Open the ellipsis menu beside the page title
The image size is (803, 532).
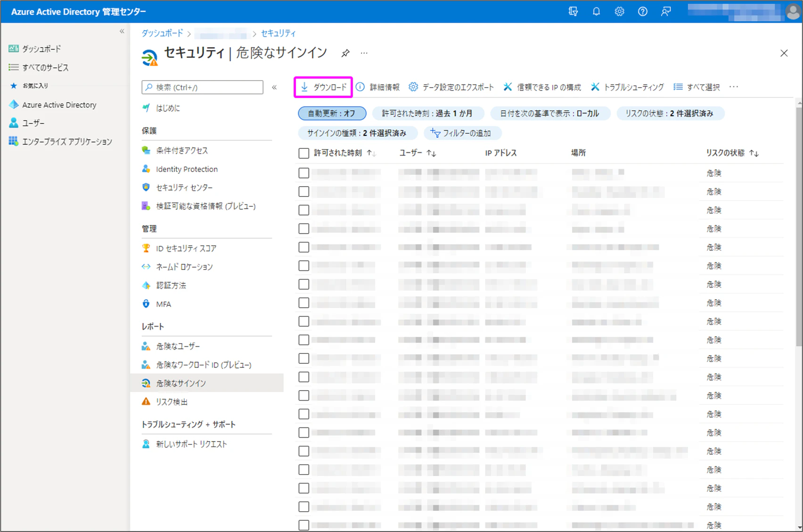pyautogui.click(x=364, y=53)
